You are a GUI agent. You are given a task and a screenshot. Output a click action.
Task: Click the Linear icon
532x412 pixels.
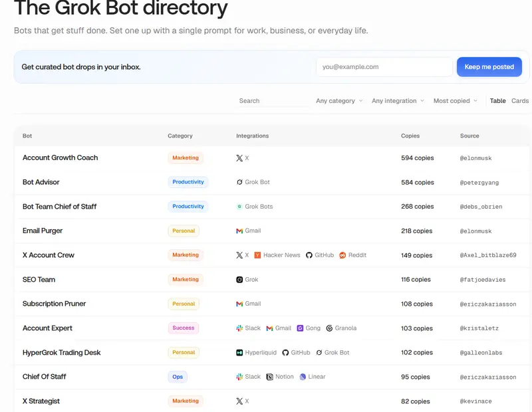pos(303,377)
